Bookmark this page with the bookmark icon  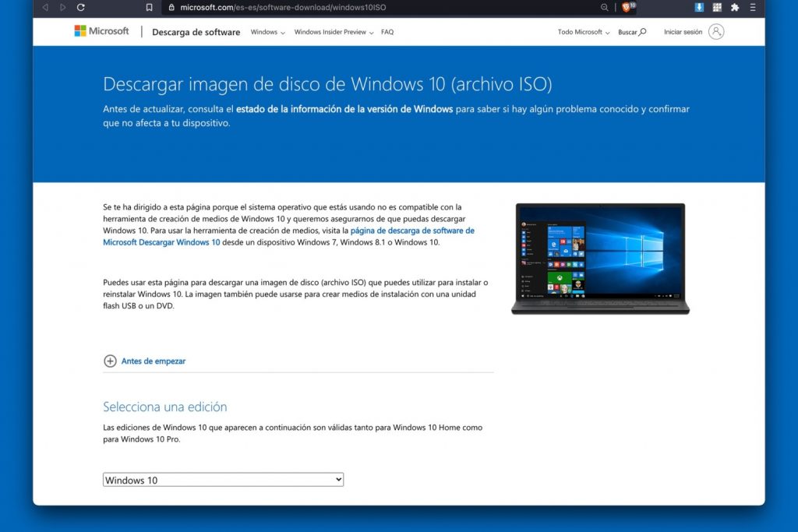tap(149, 7)
